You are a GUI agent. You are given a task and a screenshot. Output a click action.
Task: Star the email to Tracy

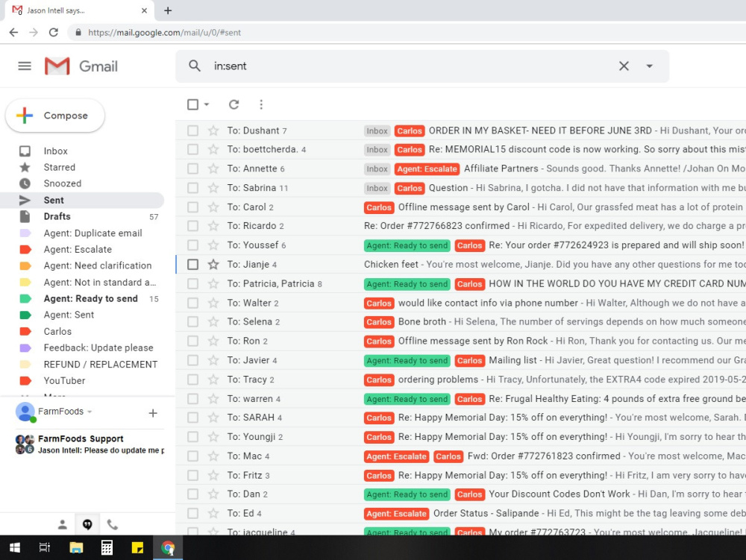point(213,380)
